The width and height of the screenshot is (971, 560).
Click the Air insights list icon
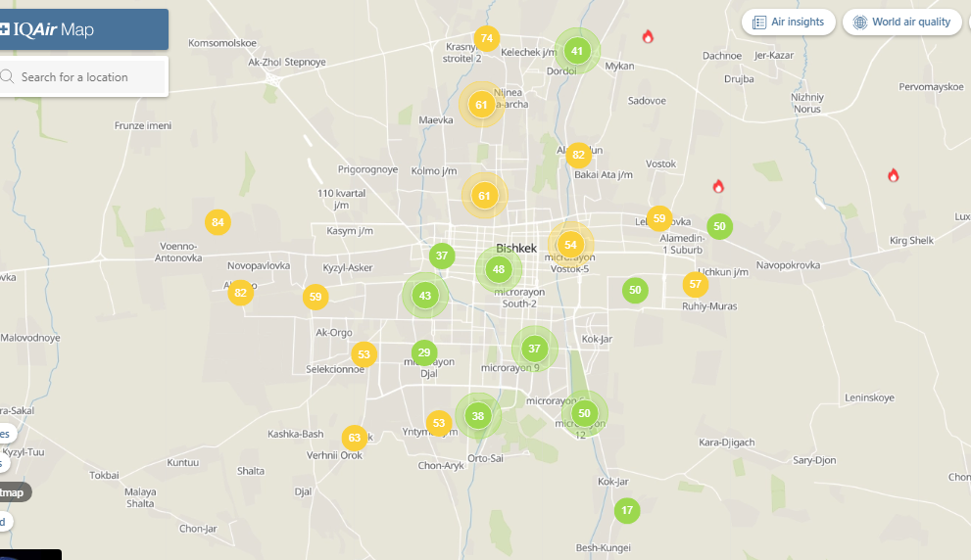coord(758,23)
